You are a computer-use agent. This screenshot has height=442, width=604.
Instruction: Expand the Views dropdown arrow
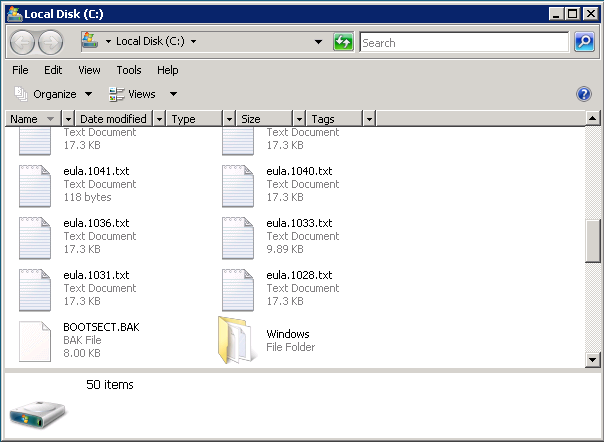[x=173, y=94]
